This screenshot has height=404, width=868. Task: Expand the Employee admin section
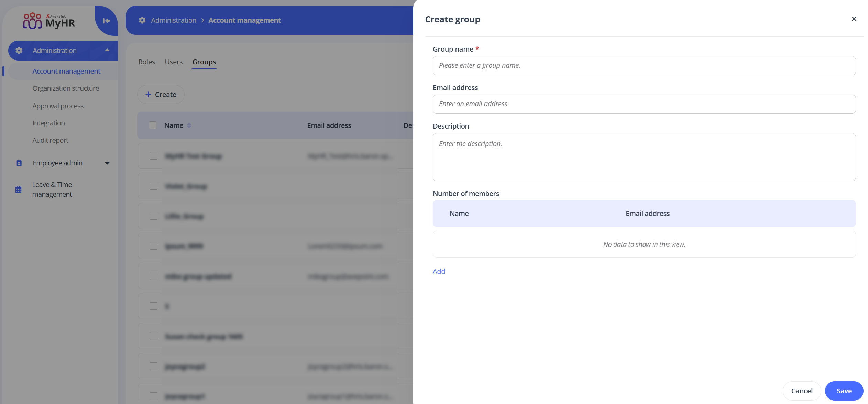pyautogui.click(x=107, y=163)
